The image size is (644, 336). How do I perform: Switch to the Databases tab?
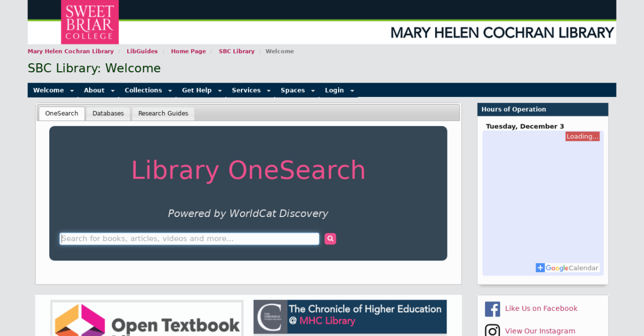[x=108, y=114]
